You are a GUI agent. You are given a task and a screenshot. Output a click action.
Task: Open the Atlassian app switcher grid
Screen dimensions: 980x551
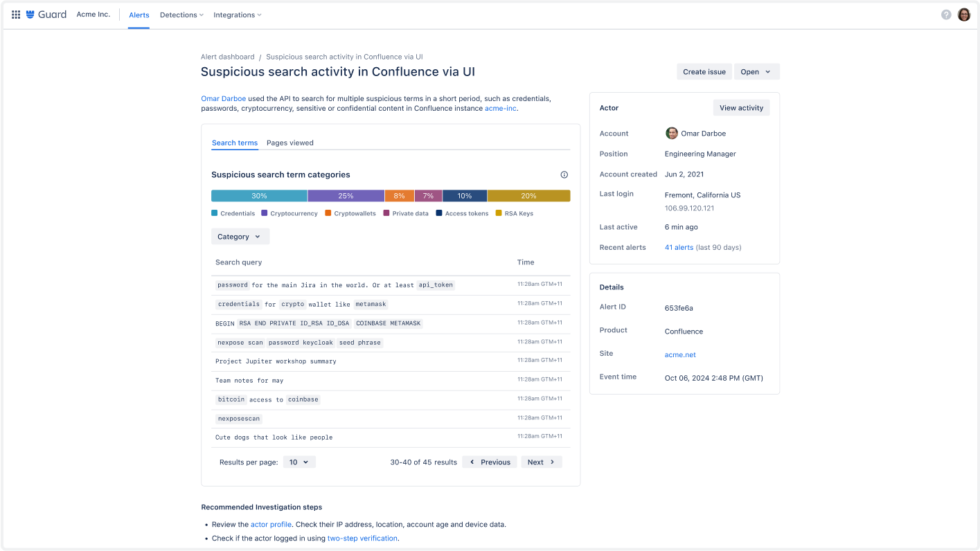[15, 14]
